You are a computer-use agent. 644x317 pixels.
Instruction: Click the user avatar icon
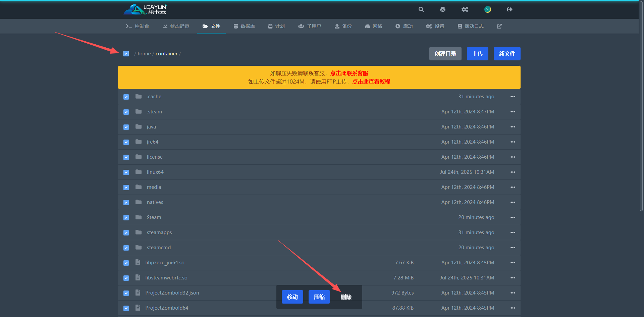[x=487, y=9]
